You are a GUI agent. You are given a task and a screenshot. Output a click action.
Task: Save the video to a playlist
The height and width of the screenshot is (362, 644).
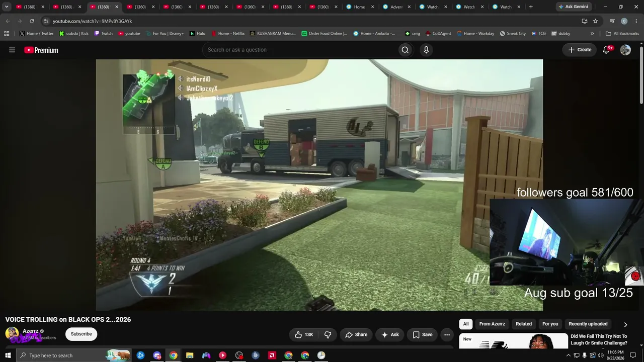pos(423,334)
